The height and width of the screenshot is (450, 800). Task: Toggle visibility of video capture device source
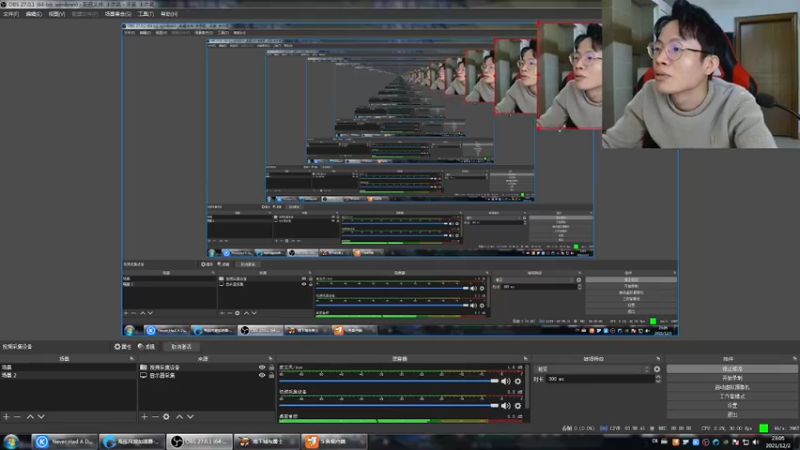262,367
